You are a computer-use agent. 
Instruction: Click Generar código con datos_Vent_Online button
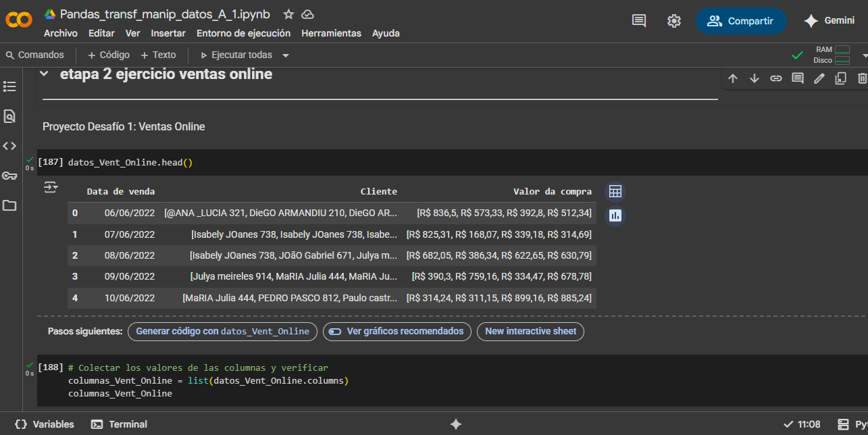222,332
